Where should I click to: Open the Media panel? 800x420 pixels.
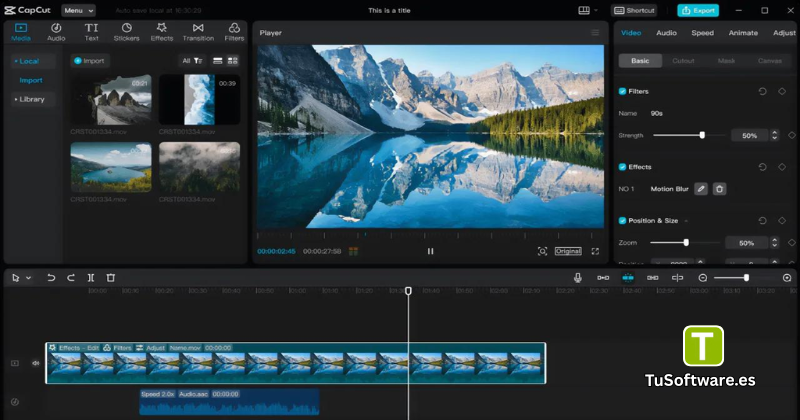pos(21,32)
